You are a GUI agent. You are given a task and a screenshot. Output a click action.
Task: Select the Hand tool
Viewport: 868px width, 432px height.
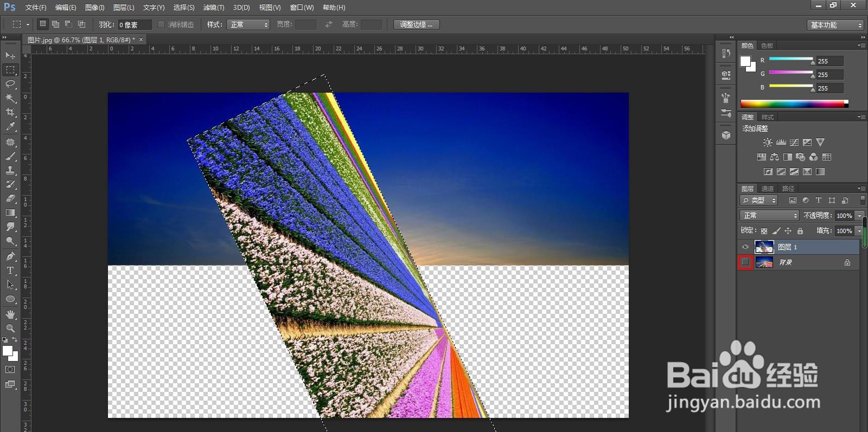pyautogui.click(x=10, y=314)
